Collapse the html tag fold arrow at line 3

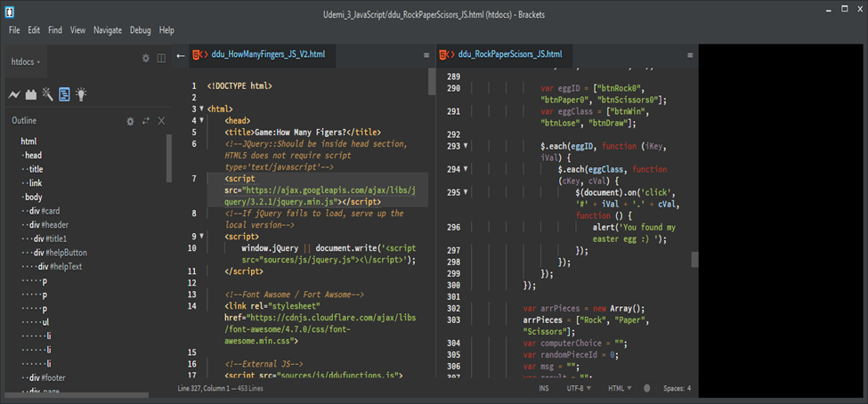point(201,109)
